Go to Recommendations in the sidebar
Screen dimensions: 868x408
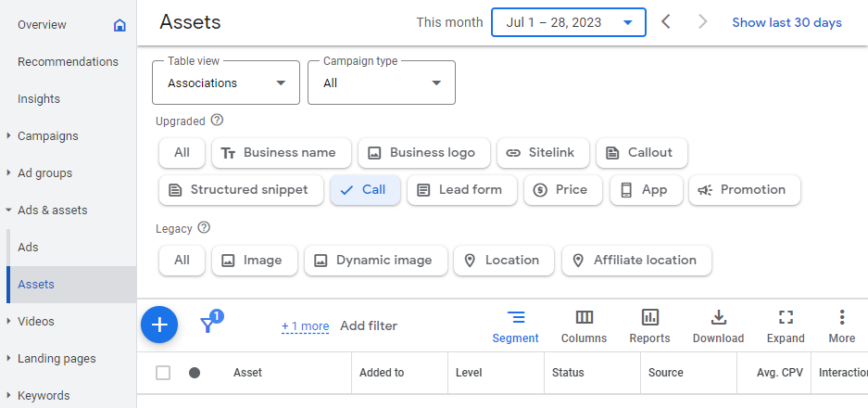(x=68, y=62)
